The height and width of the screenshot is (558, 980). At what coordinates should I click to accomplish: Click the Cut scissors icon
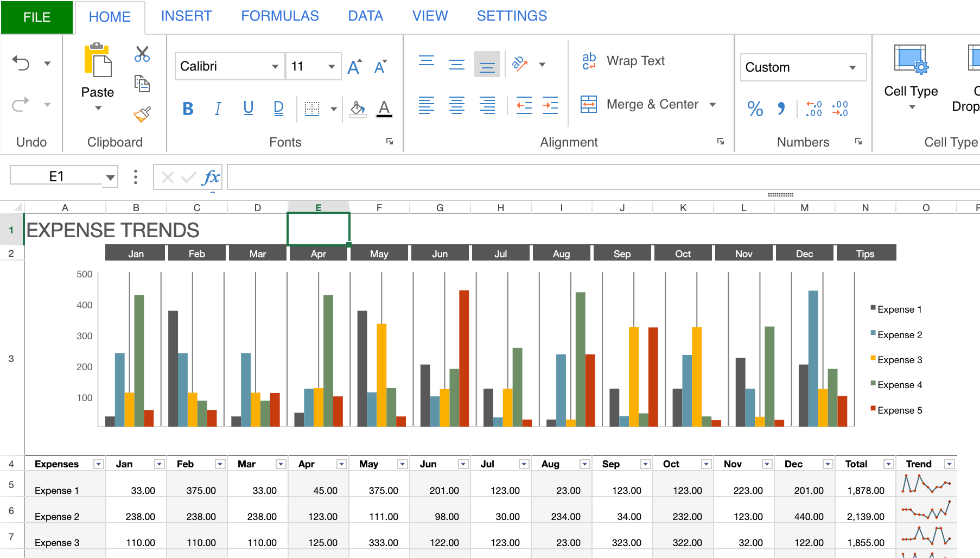tap(142, 54)
